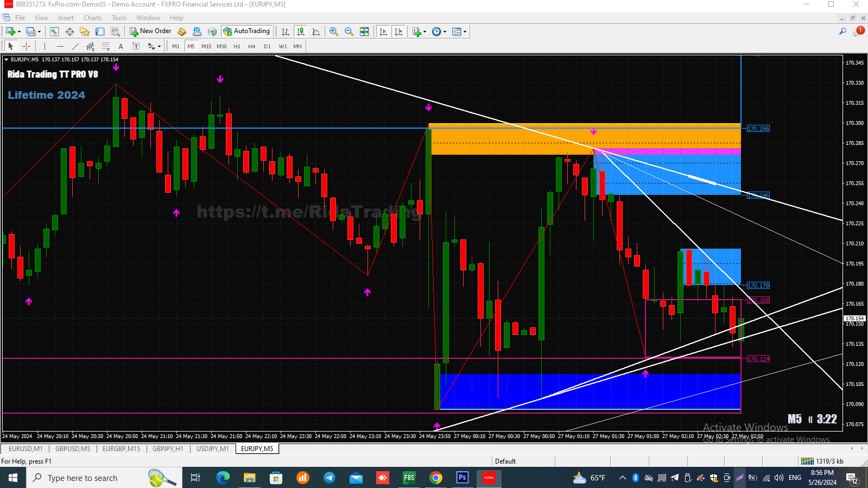The height and width of the screenshot is (488, 868).
Task: Toggle the AutoTrading button
Action: pos(246,31)
